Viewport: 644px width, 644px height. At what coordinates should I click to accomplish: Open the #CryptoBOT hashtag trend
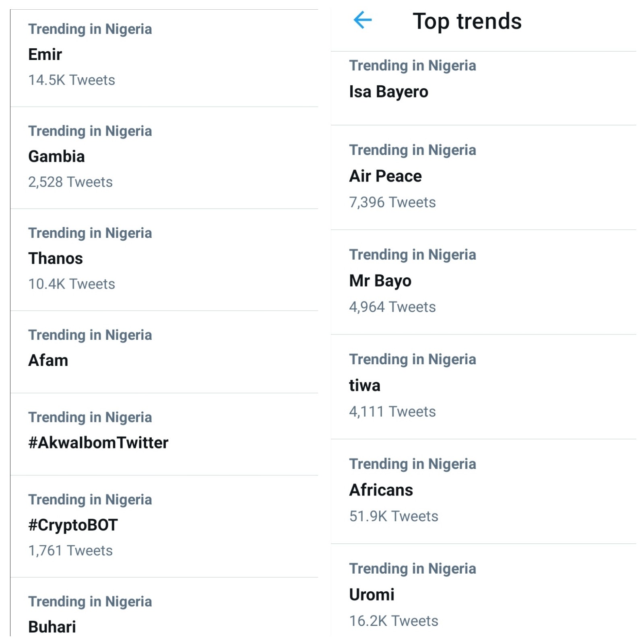pos(73,525)
